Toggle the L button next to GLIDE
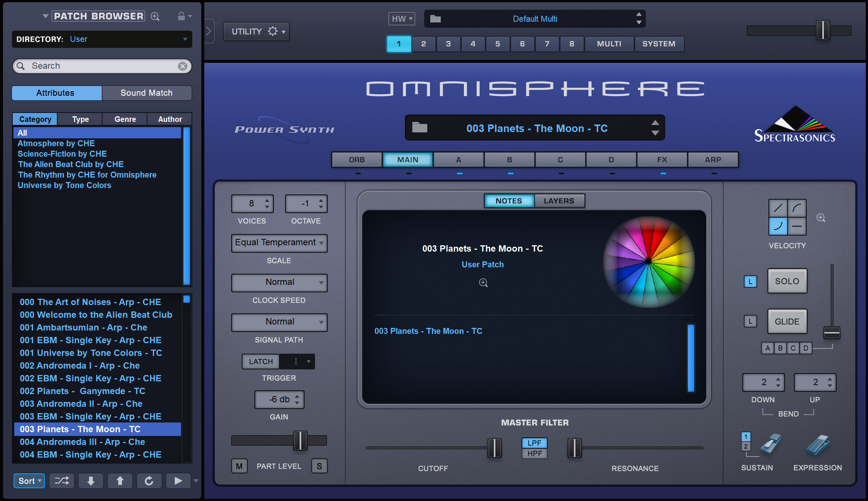 click(x=751, y=321)
